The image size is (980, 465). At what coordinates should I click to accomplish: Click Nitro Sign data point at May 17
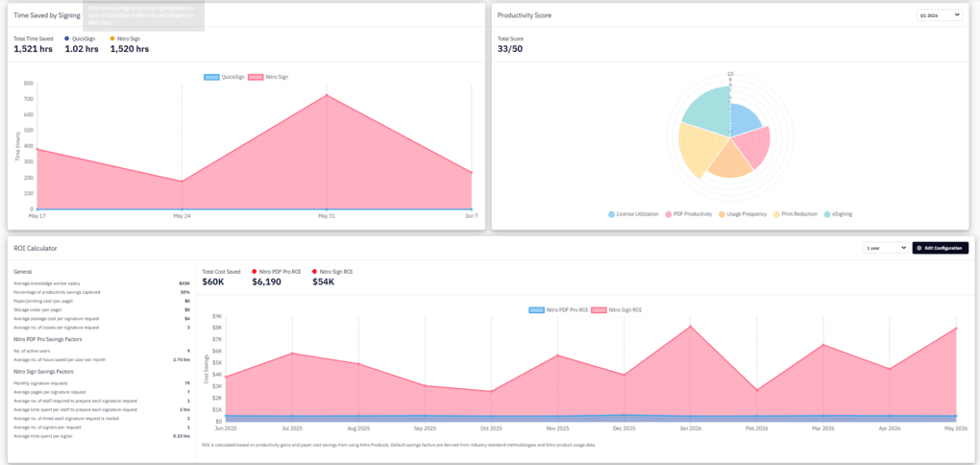37,149
